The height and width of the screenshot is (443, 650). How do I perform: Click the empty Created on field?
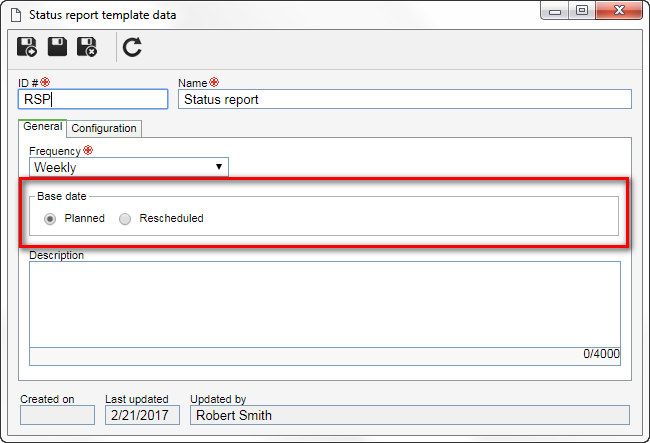[57, 415]
